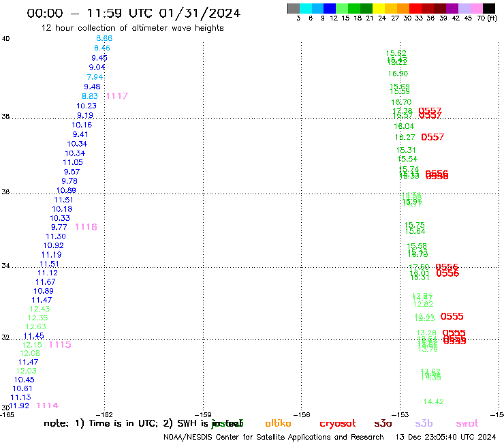Click the gray swatch in the color scale
504x443 pixels.
point(294,8)
